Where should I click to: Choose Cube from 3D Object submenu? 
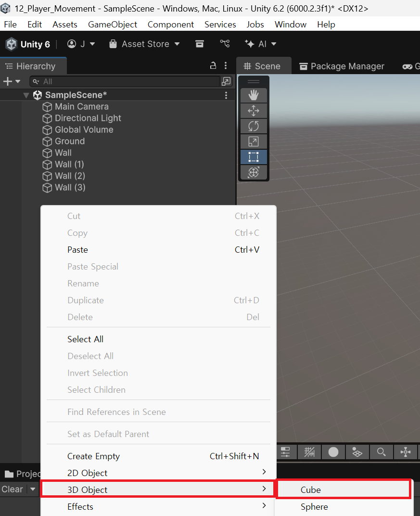[x=344, y=490]
